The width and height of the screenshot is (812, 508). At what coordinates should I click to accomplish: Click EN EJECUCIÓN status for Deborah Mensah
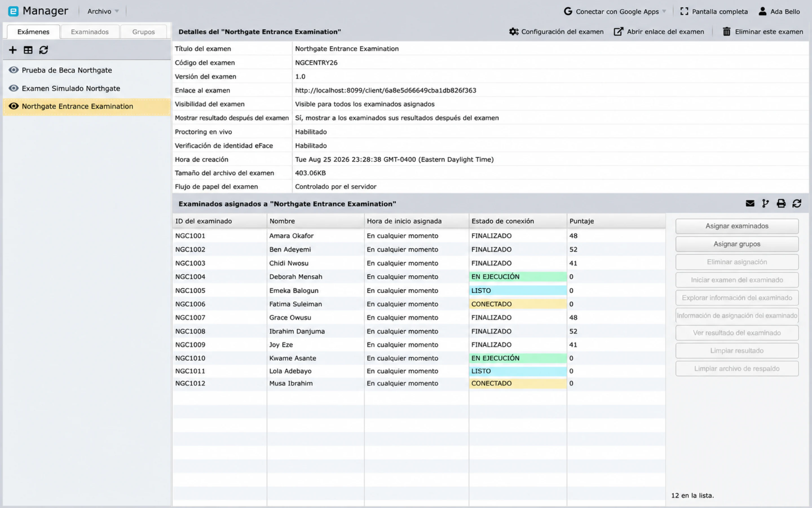(x=518, y=277)
